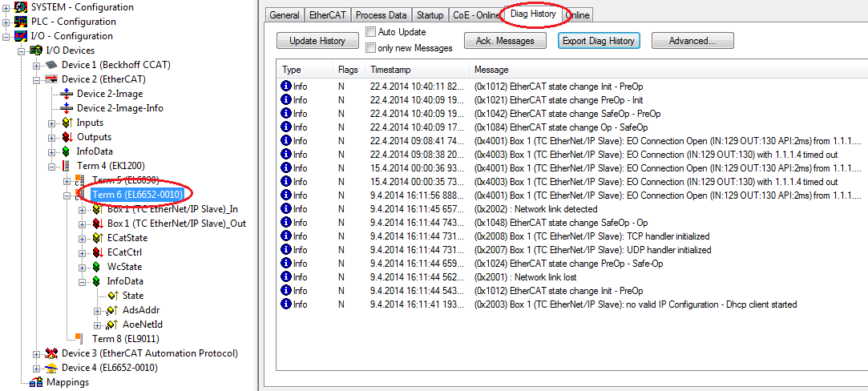868x391 pixels.
Task: Expand the PLC - Configuration node
Action: coord(6,22)
